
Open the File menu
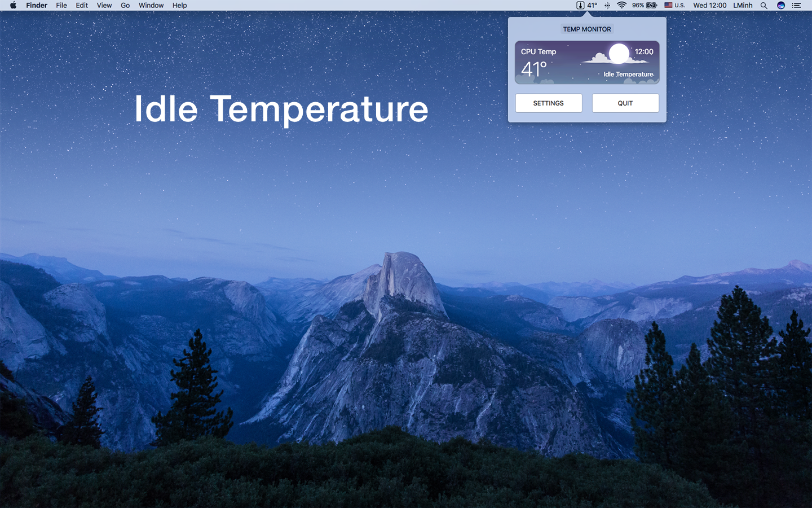[61, 5]
